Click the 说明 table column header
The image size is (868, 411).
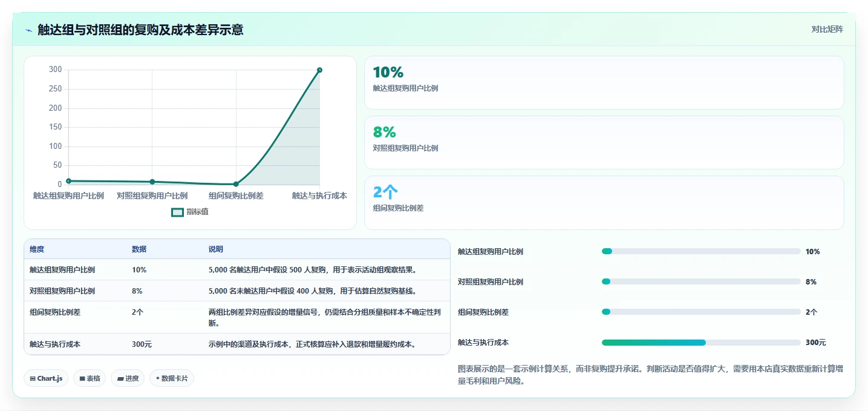pyautogui.click(x=216, y=249)
